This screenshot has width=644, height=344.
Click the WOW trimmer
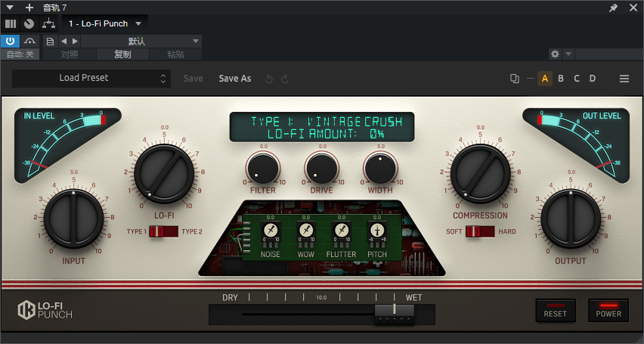point(305,230)
